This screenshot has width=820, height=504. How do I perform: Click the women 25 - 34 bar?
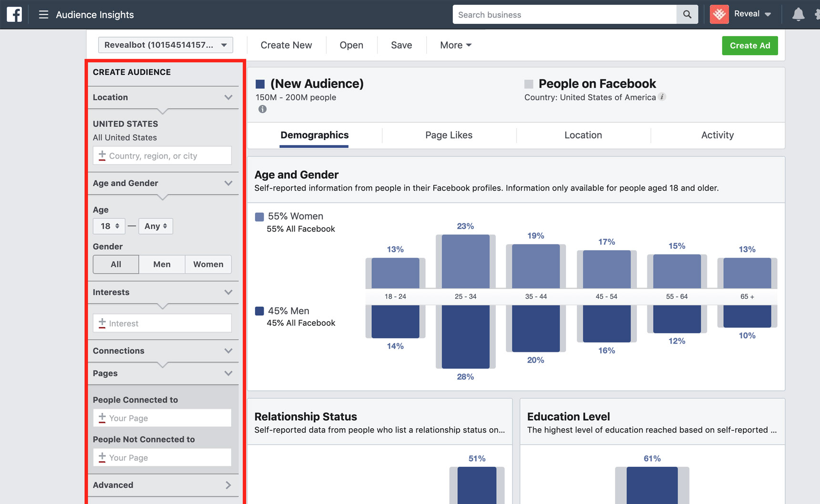(466, 262)
